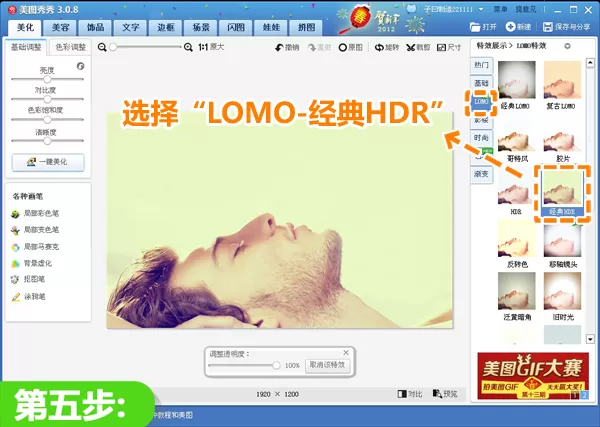The width and height of the screenshot is (600, 427).
Task: Apply the 经典LOMO effect thumbnail
Action: 517,80
